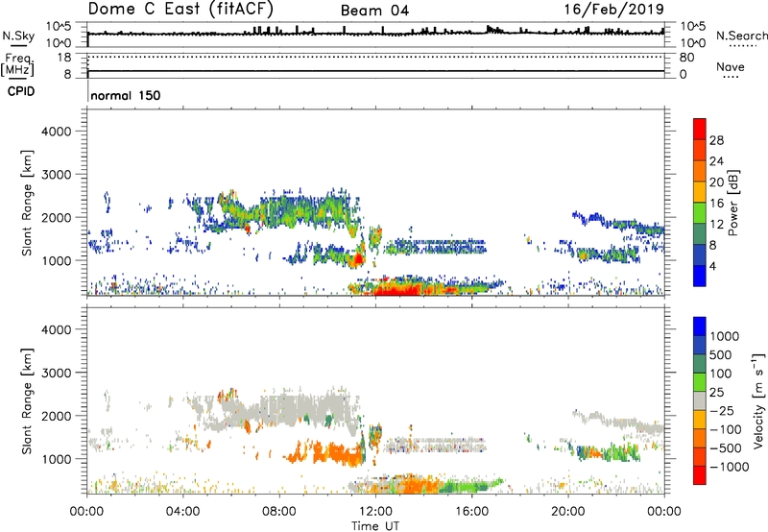This screenshot has height=532, width=768.
Task: Select the 'Freq. [MHz]' axis label
Action: point(17,64)
